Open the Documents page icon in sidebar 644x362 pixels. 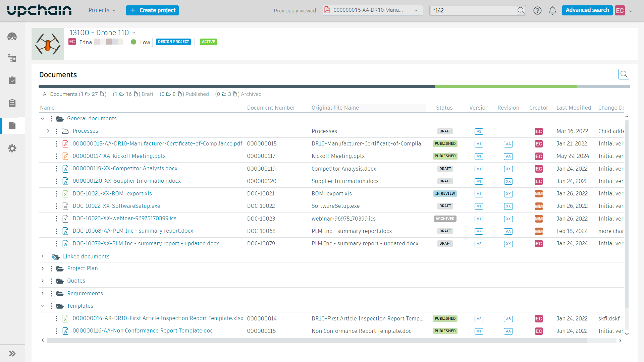(x=12, y=126)
